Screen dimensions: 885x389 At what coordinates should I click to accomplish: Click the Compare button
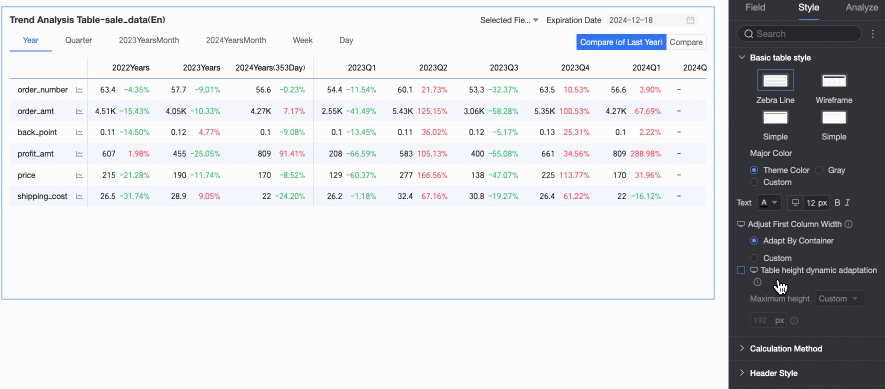coord(686,42)
